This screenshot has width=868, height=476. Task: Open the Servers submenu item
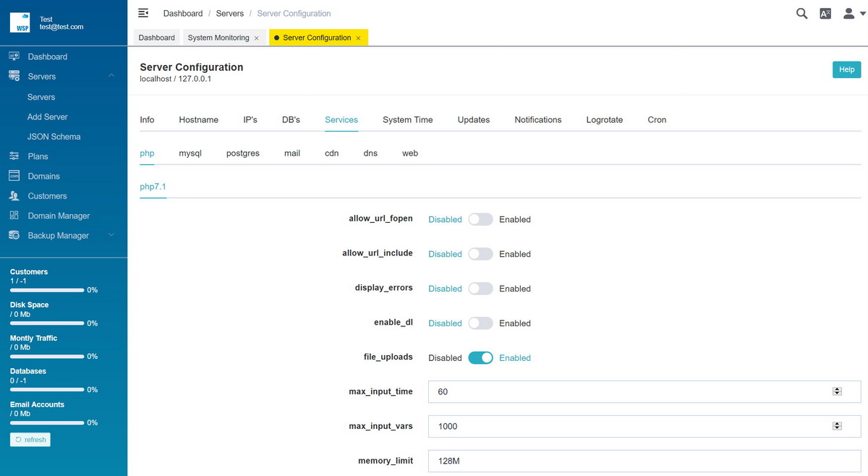41,97
